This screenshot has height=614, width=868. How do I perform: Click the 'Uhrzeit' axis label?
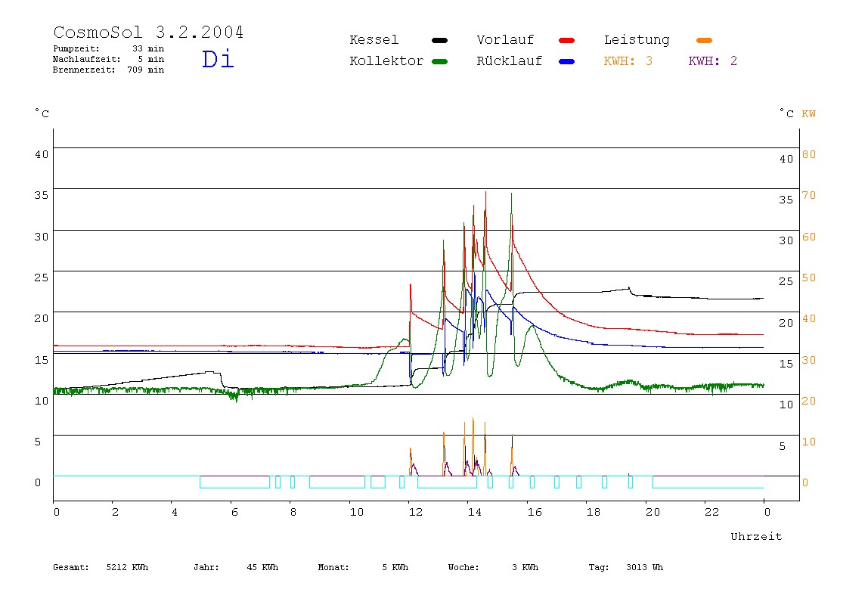click(x=756, y=536)
